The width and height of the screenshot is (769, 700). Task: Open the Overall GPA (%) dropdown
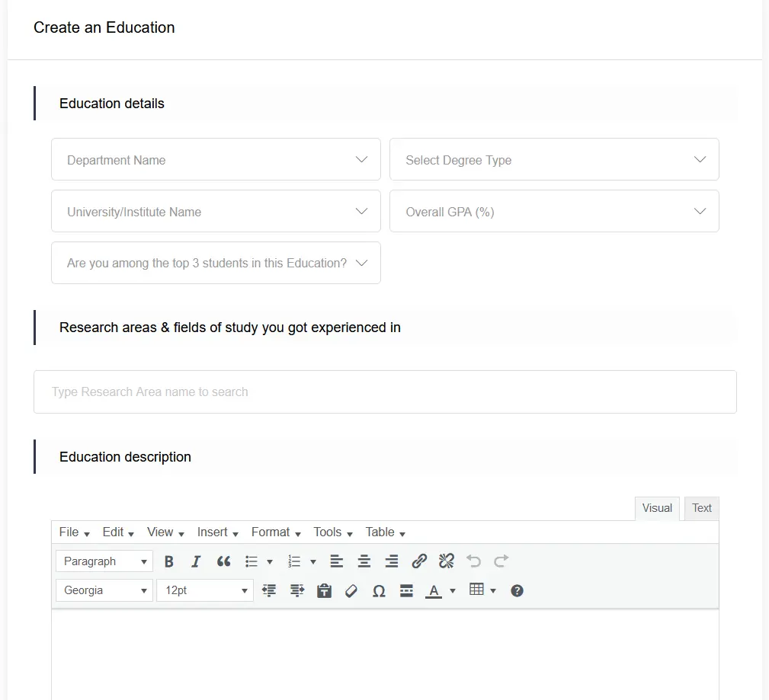(554, 211)
